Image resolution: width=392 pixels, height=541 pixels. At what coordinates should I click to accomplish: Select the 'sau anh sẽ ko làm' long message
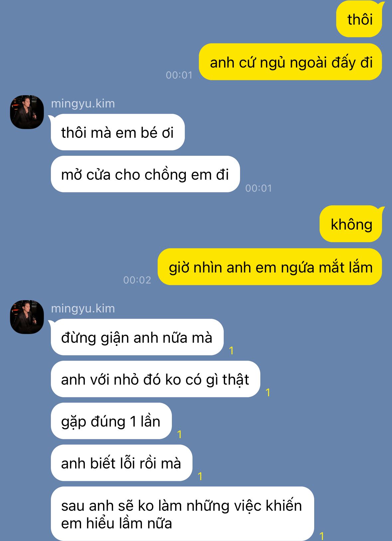pyautogui.click(x=182, y=514)
